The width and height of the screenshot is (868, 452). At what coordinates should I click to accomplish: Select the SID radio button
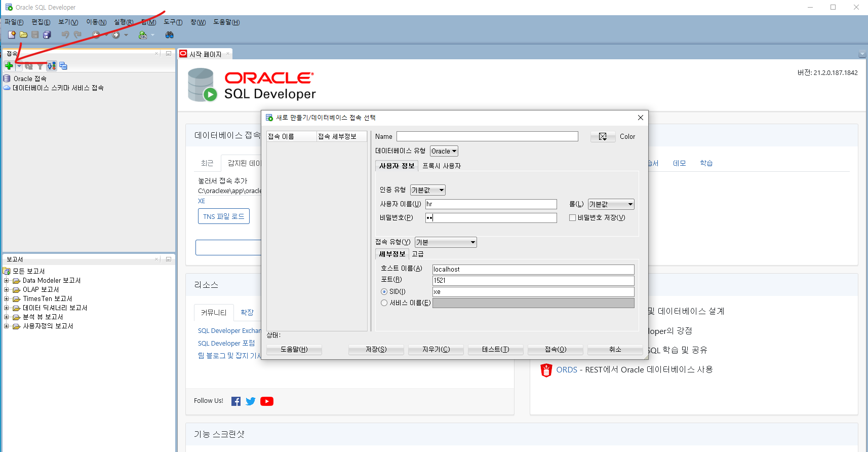[x=384, y=292]
